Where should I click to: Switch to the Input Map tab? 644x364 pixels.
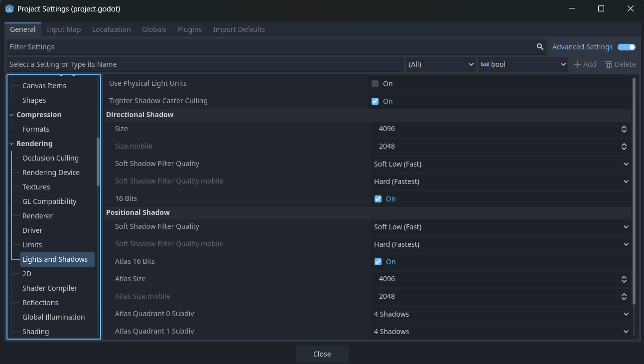click(64, 29)
